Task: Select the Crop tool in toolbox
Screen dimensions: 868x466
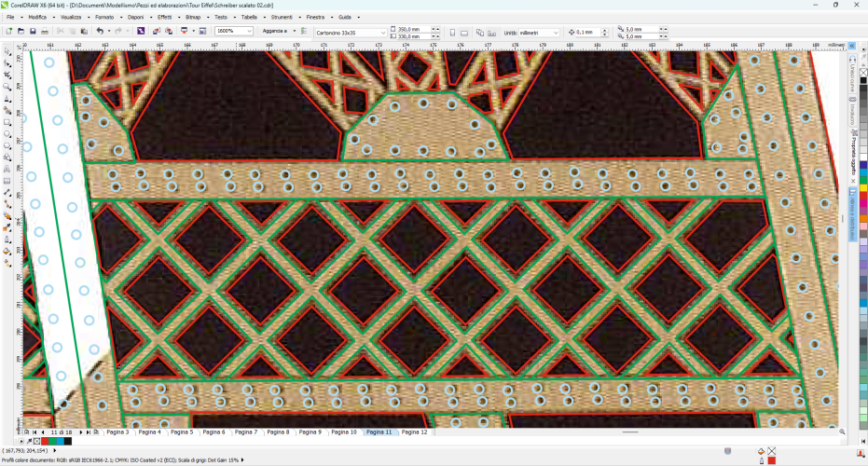Action: pyautogui.click(x=7, y=75)
